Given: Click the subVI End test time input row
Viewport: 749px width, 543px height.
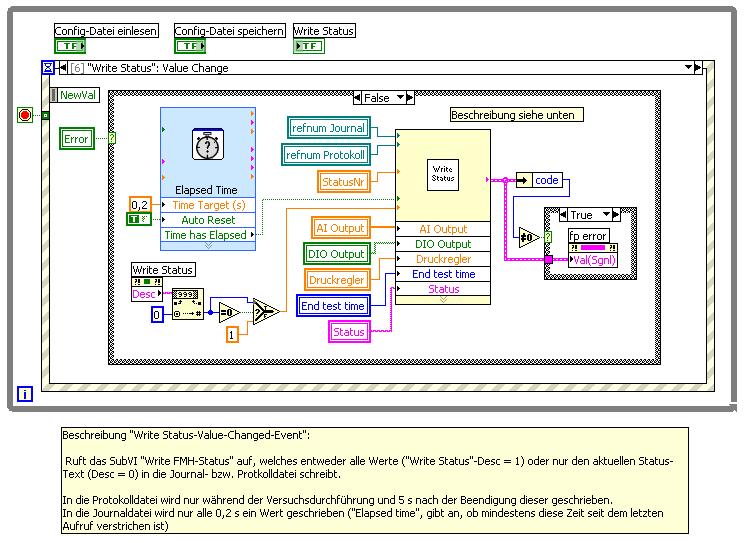Looking at the screenshot, I should point(443,274).
